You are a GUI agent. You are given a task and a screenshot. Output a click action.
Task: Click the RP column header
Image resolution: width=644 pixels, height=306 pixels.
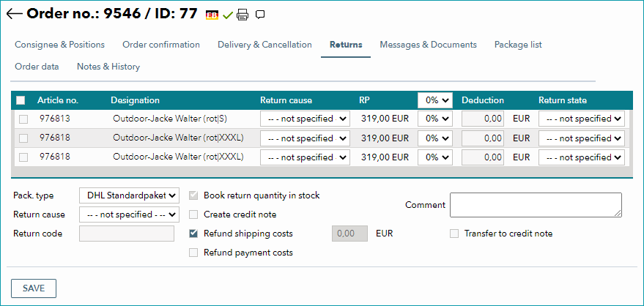[365, 100]
